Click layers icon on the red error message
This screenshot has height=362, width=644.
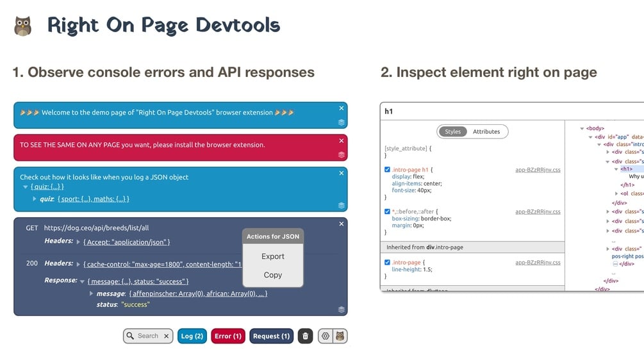coord(342,155)
